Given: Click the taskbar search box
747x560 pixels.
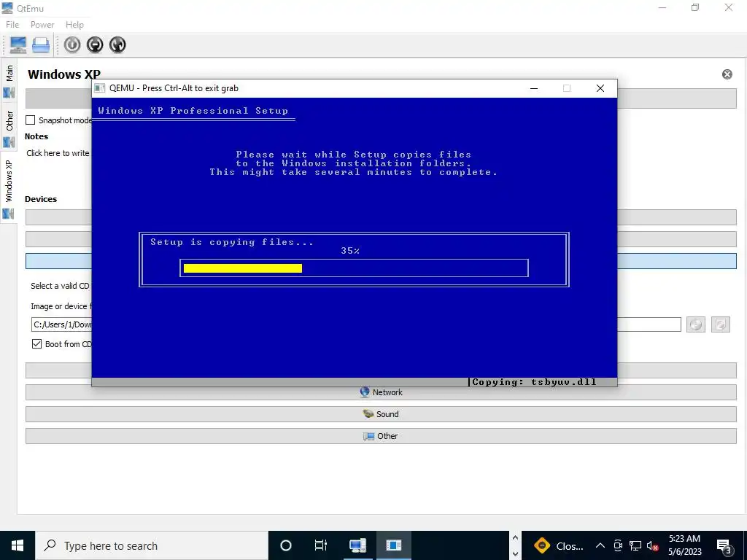Looking at the screenshot, I should tap(152, 545).
